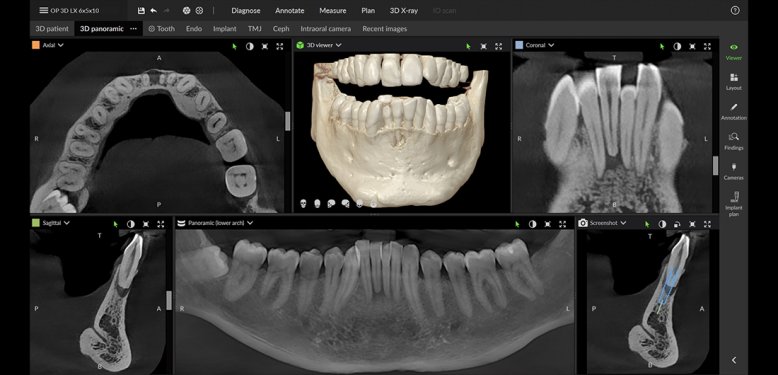The height and width of the screenshot is (375, 778).
Task: Fit the Panoramic view to pane
Action: (548, 224)
